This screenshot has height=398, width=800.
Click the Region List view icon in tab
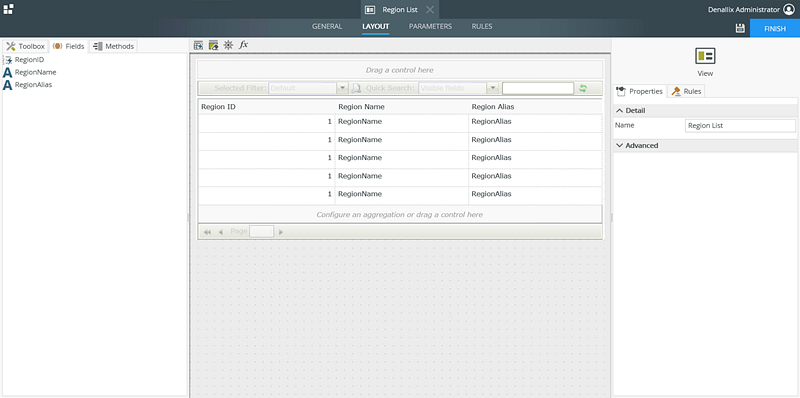point(370,10)
